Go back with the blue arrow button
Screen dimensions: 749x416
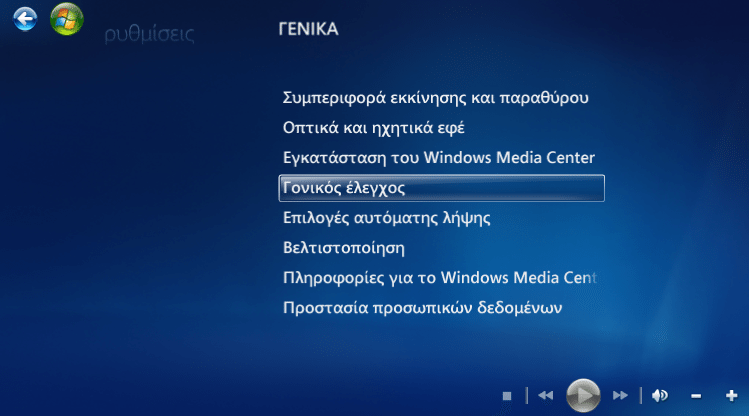(25, 19)
